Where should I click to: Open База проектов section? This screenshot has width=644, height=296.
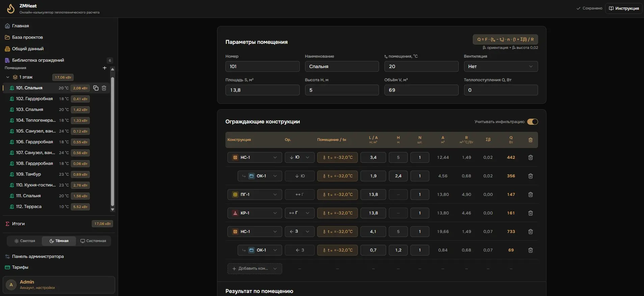[x=59, y=37]
